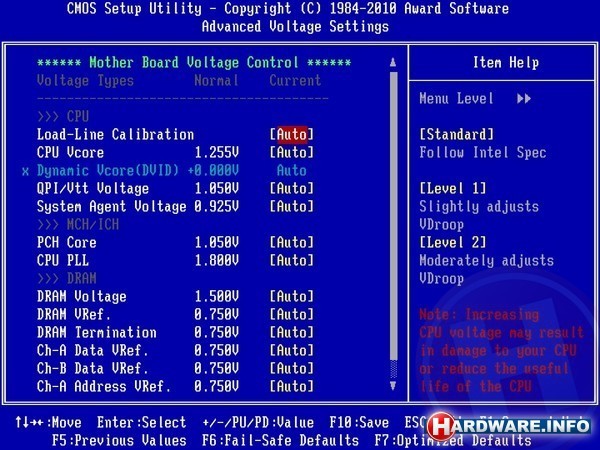Click the >>> DRAM section header
The height and width of the screenshot is (450, 600).
point(67,278)
